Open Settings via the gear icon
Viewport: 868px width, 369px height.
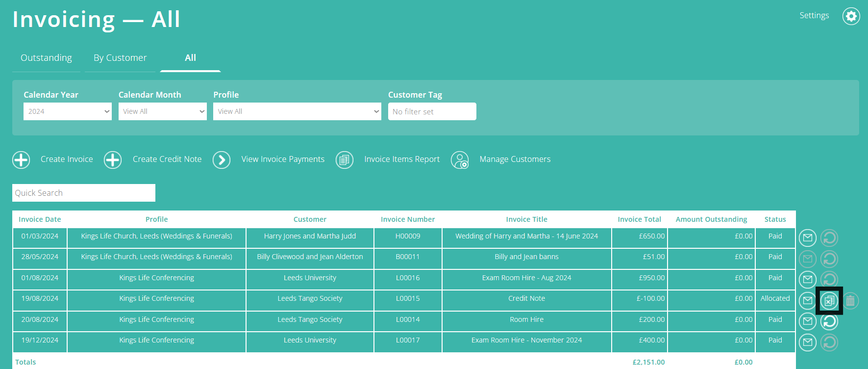click(851, 16)
